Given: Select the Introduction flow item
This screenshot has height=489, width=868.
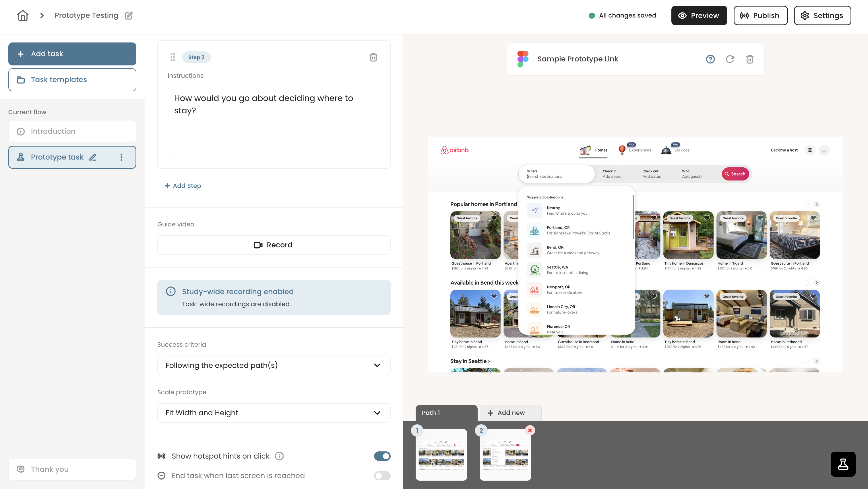Looking at the screenshot, I should [72, 131].
